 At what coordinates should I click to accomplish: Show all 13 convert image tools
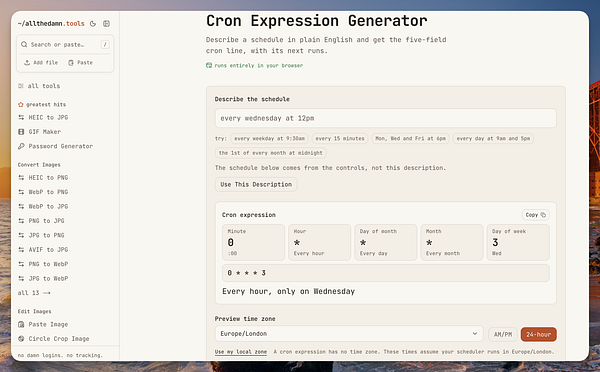[x=34, y=293]
